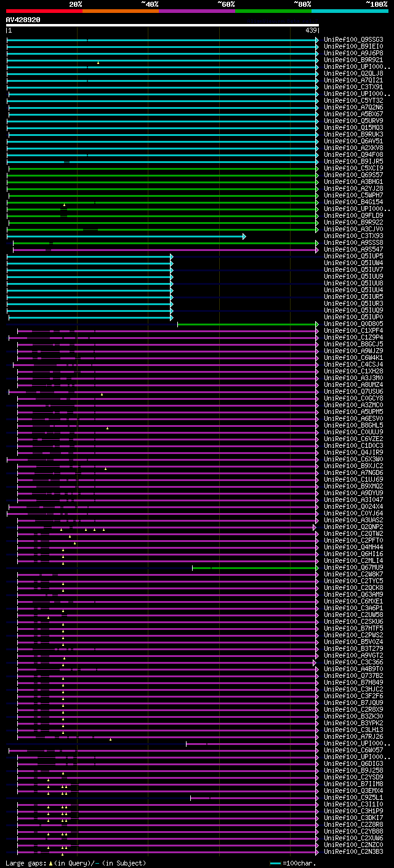Viewport: 394px width, 868px height.
Task: Select hit label UniRef100_Q4JIR9
Action: coord(353,453)
